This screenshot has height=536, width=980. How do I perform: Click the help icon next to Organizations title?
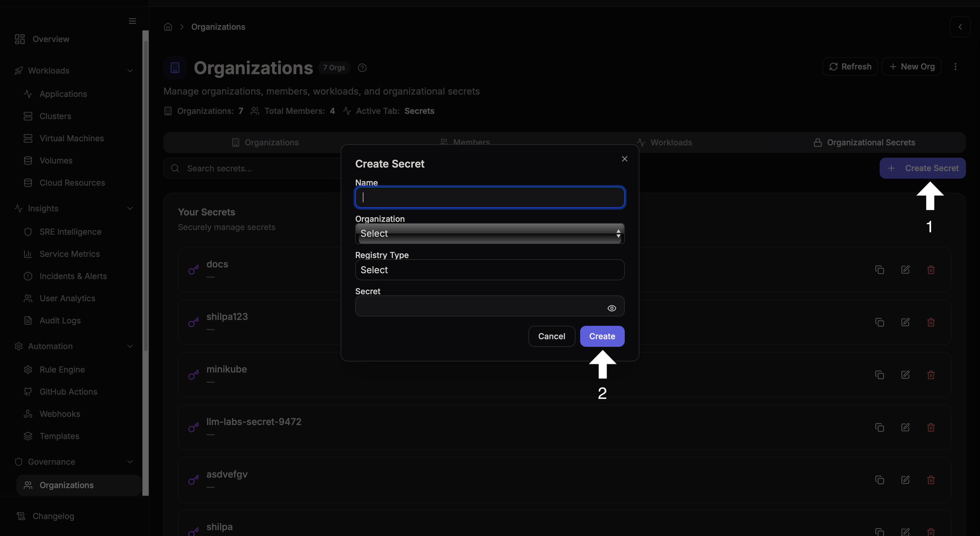tap(362, 68)
